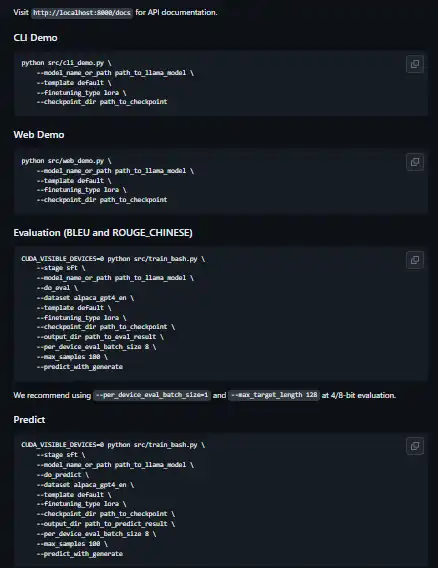This screenshot has width=438, height=568.
Task: Click the CLI Demo heading
Action: tap(36, 38)
